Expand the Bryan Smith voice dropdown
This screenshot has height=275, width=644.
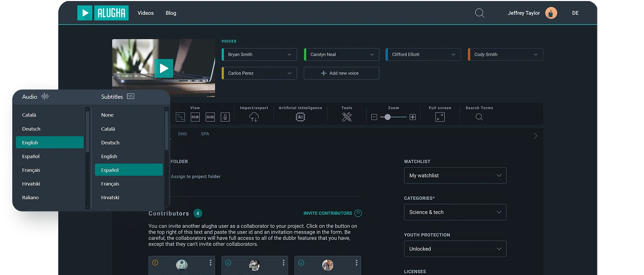tap(259, 55)
